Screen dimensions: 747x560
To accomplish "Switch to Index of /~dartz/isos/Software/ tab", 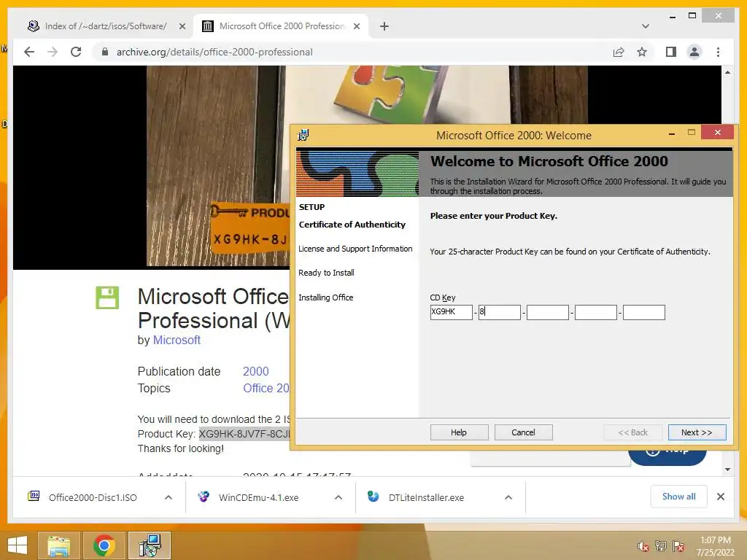I will (x=105, y=26).
